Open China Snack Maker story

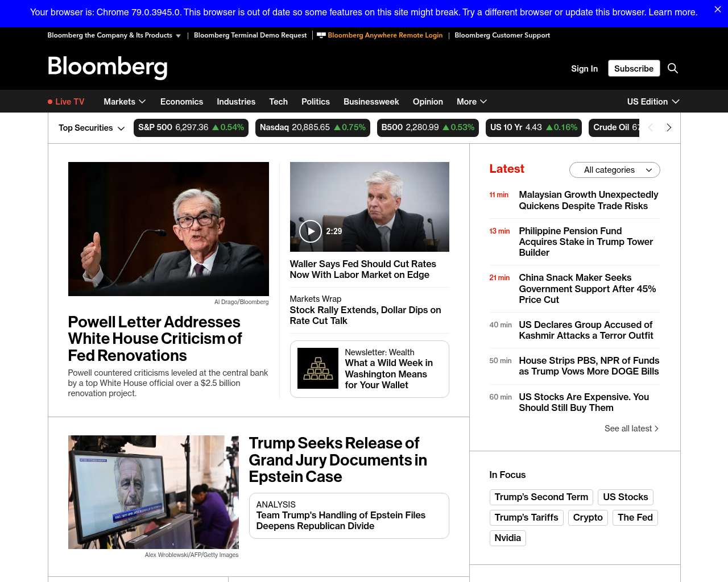(588, 289)
